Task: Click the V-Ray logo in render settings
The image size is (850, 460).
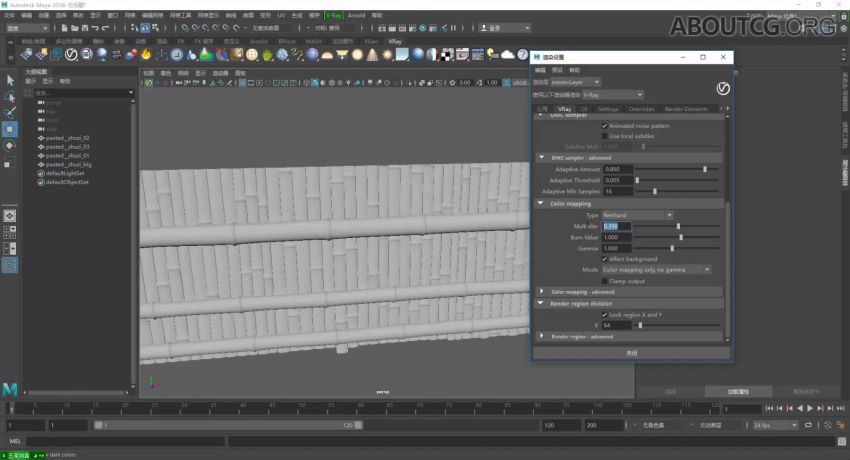Action: click(x=722, y=89)
